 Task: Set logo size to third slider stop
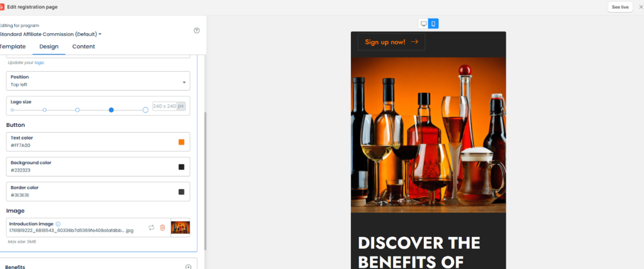[x=77, y=110]
